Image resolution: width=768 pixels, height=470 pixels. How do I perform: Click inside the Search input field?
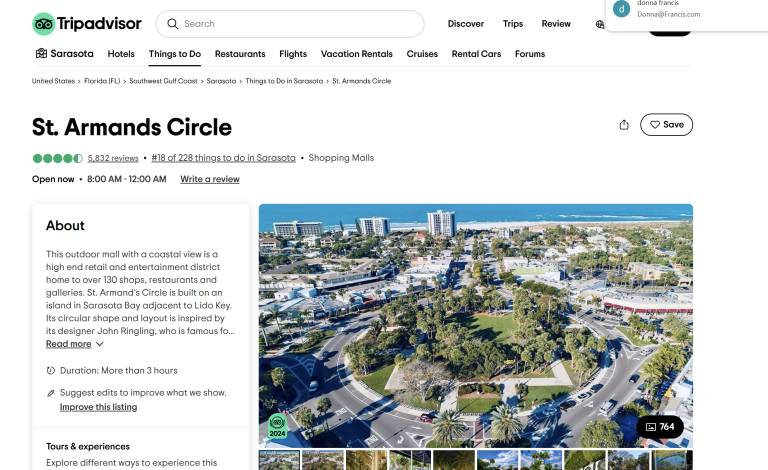click(x=290, y=24)
